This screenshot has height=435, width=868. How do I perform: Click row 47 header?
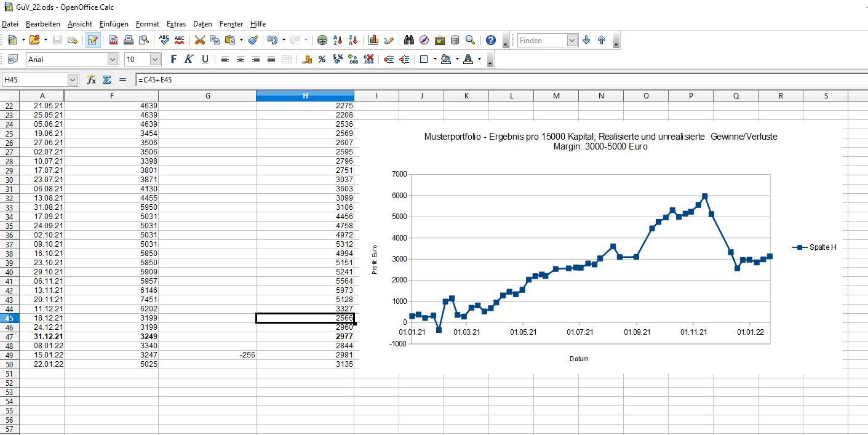pyautogui.click(x=9, y=337)
